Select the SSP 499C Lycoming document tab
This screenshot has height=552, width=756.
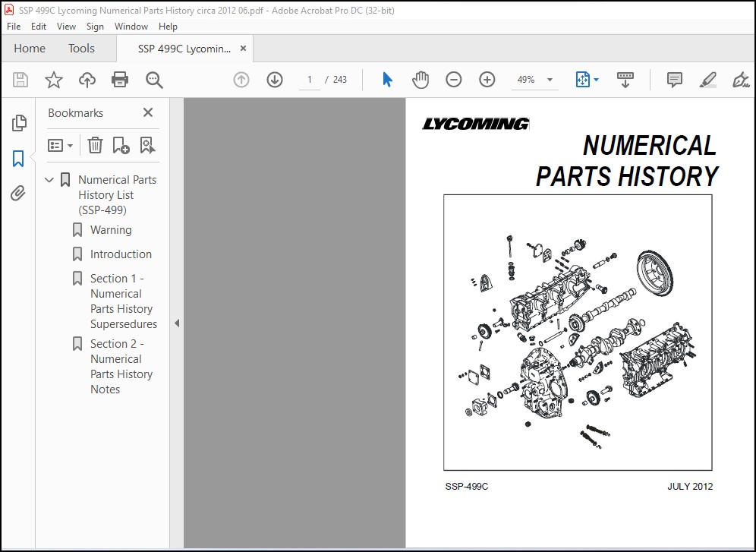[184, 49]
